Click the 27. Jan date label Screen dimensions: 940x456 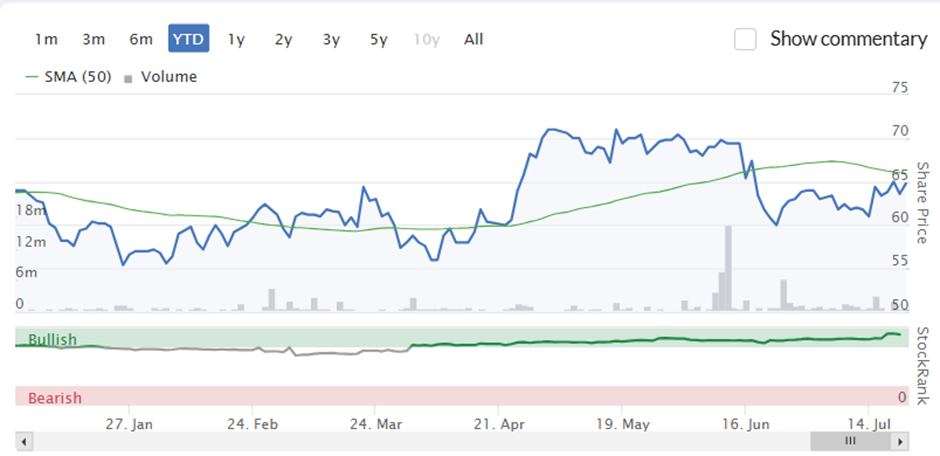[x=129, y=424]
